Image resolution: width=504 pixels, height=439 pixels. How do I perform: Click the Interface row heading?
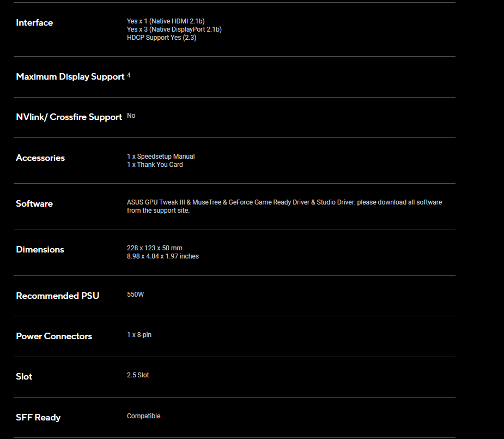34,23
